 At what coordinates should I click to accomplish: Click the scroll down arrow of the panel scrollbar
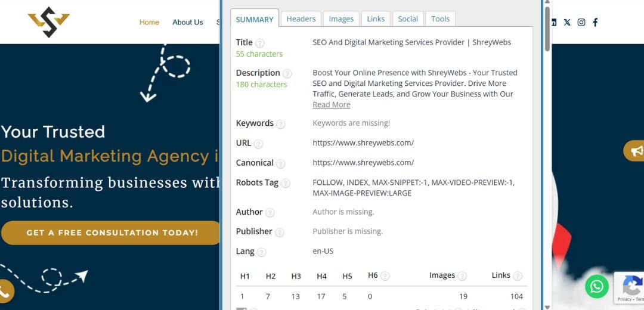(x=547, y=306)
